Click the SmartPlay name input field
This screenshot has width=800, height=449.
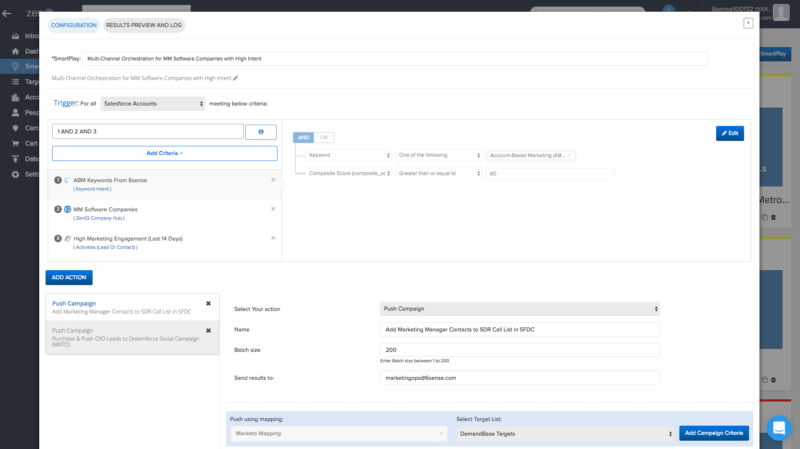[x=395, y=59]
